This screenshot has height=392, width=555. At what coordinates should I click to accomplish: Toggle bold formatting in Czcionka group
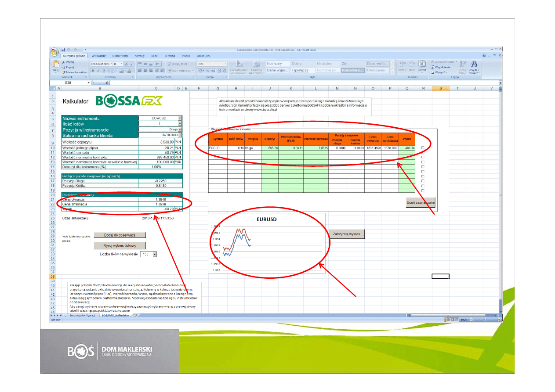coord(93,71)
